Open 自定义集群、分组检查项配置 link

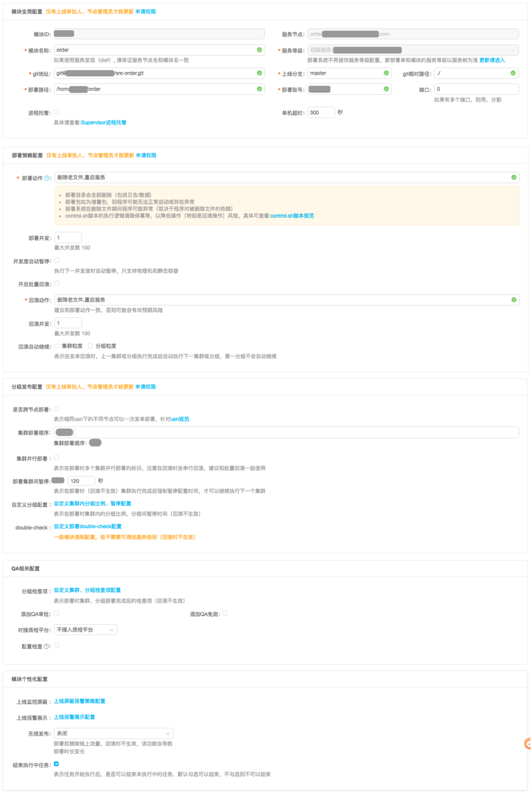point(87,590)
